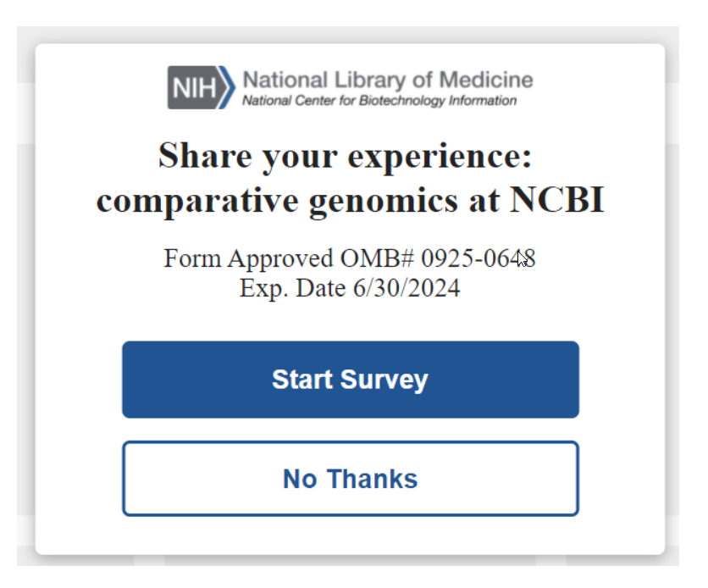Click National Center for Biotechnology Information subtitle

[379, 101]
